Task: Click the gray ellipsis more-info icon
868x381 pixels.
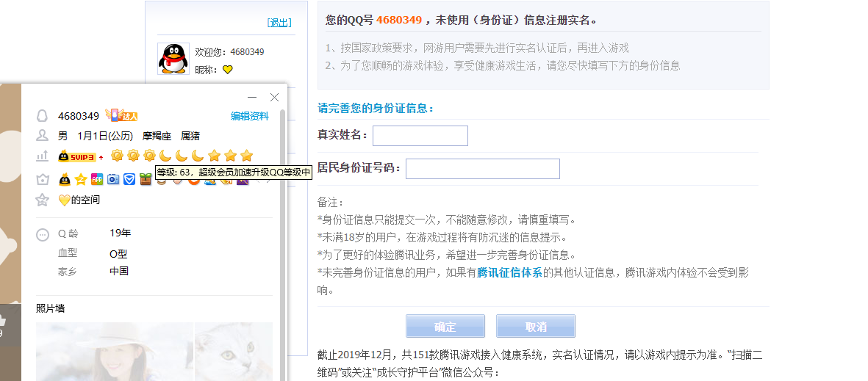Action: tap(42, 234)
